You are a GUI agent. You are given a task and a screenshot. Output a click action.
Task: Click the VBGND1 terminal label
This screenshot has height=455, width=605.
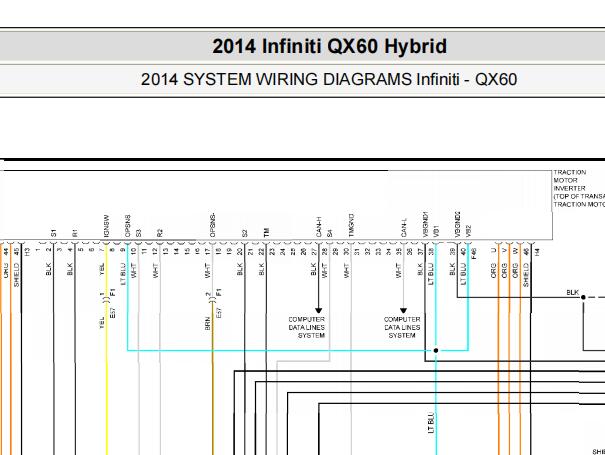pos(426,224)
